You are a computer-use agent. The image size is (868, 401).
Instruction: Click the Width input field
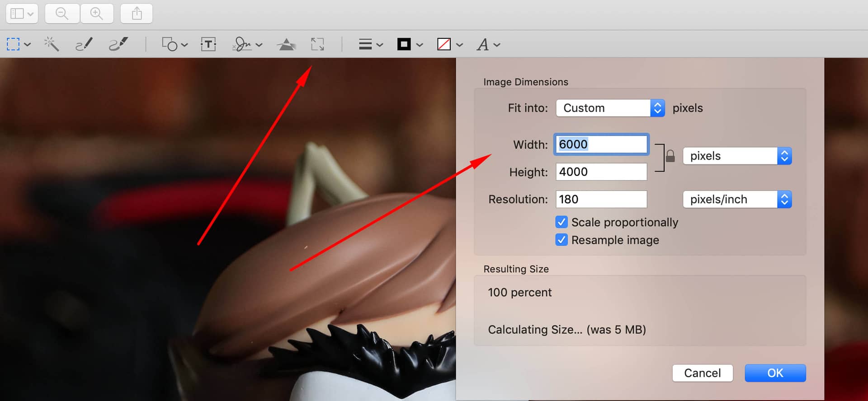pos(601,144)
